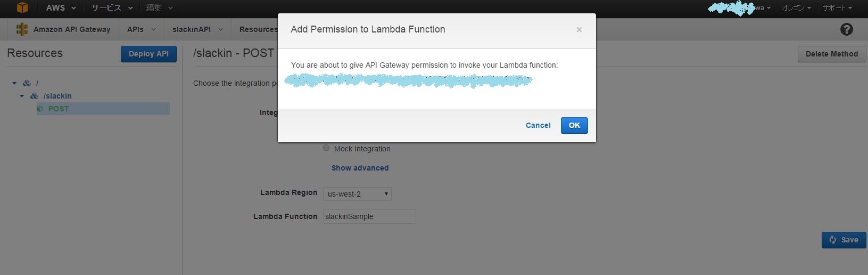Open the help question mark icon
The height and width of the screenshot is (275, 868).
click(846, 29)
